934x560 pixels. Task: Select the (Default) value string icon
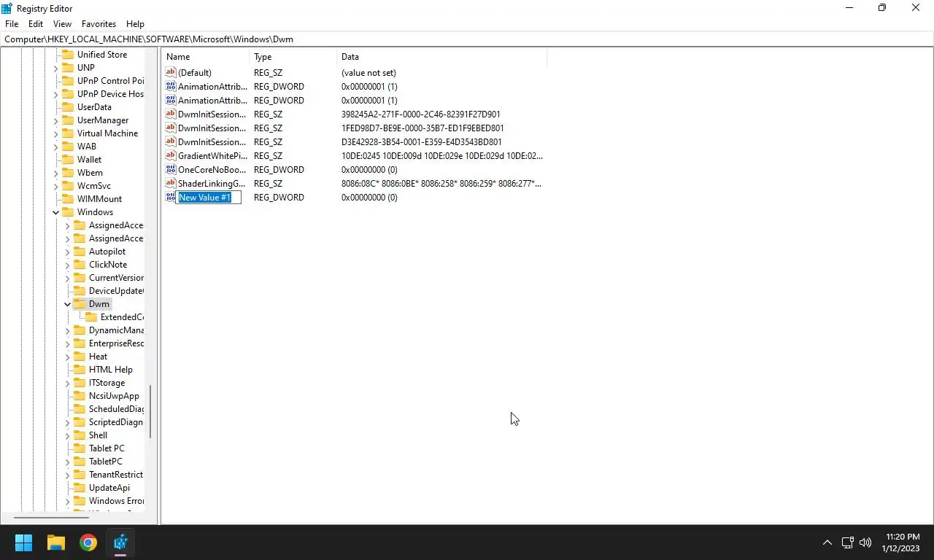click(x=171, y=72)
